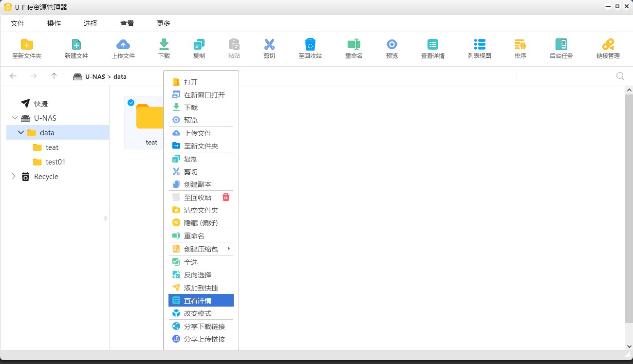Open 列表视图 list view toolbar icon

pos(480,45)
